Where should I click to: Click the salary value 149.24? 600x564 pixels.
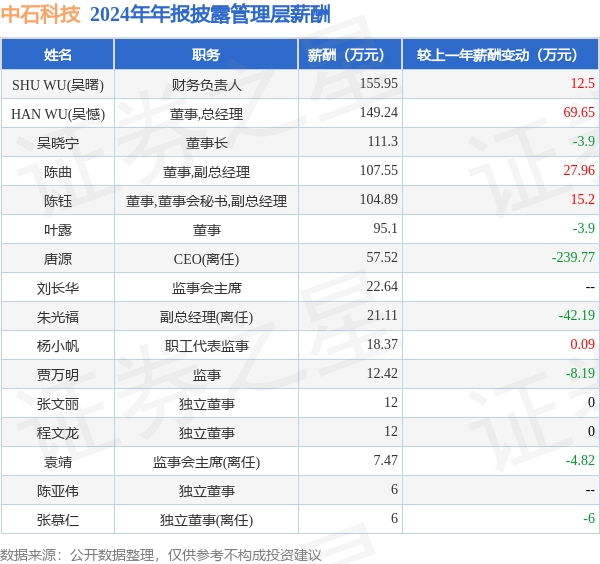click(378, 112)
